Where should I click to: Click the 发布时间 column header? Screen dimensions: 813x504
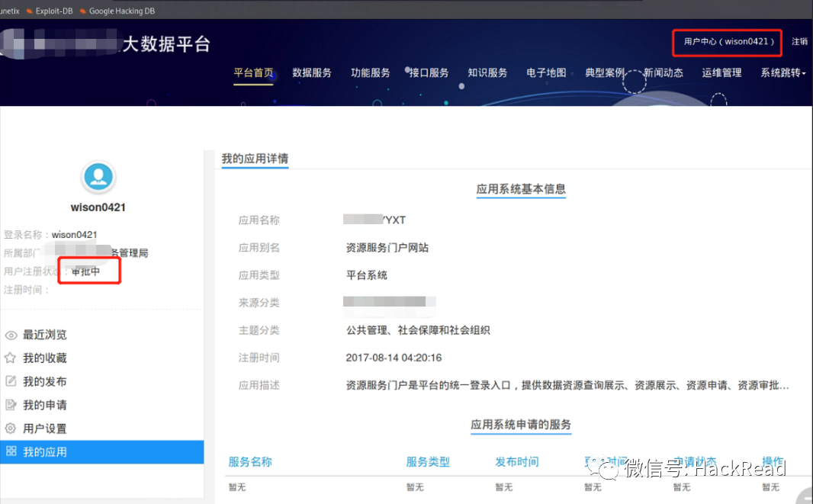[517, 461]
